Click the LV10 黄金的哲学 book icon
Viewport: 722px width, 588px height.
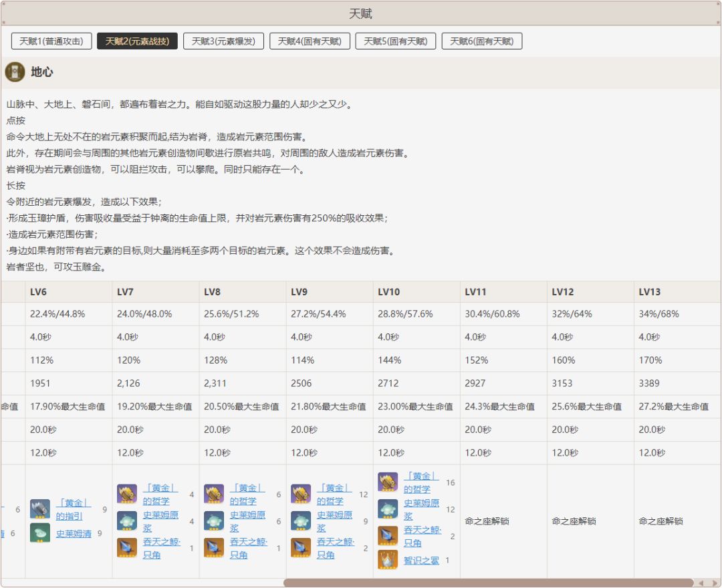point(388,482)
